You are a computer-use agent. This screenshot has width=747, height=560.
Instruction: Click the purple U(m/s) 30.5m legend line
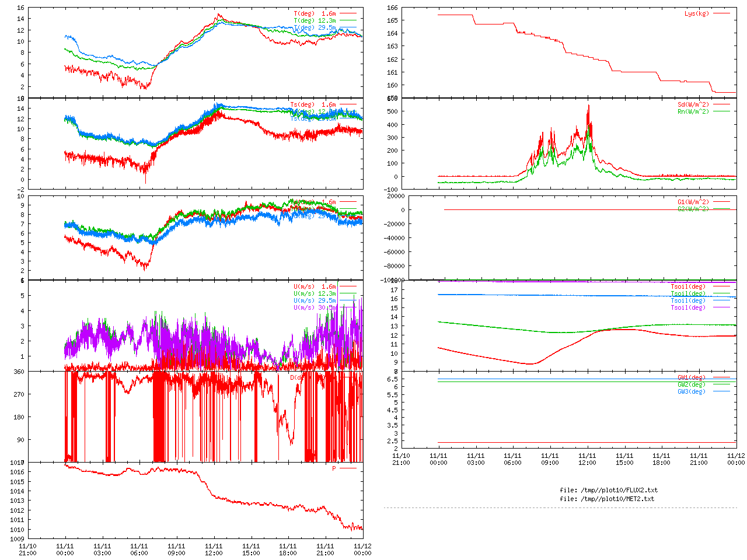click(348, 307)
